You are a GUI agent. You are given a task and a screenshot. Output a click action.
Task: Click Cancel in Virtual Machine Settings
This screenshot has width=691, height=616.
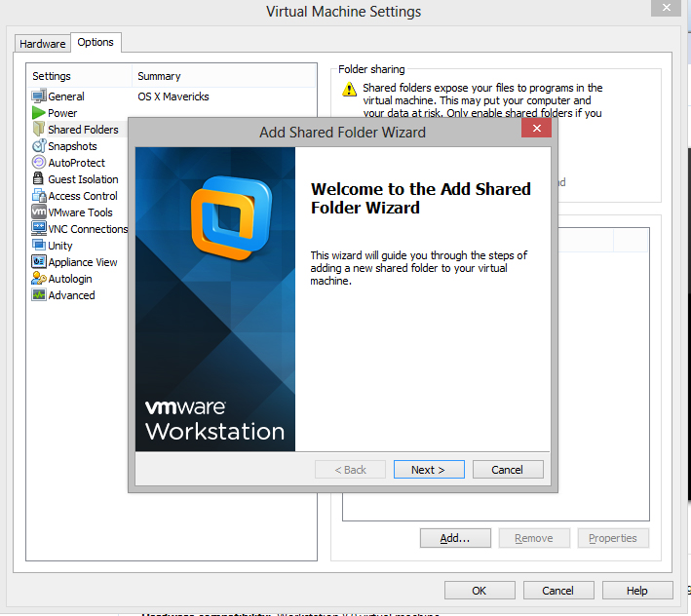(x=558, y=591)
